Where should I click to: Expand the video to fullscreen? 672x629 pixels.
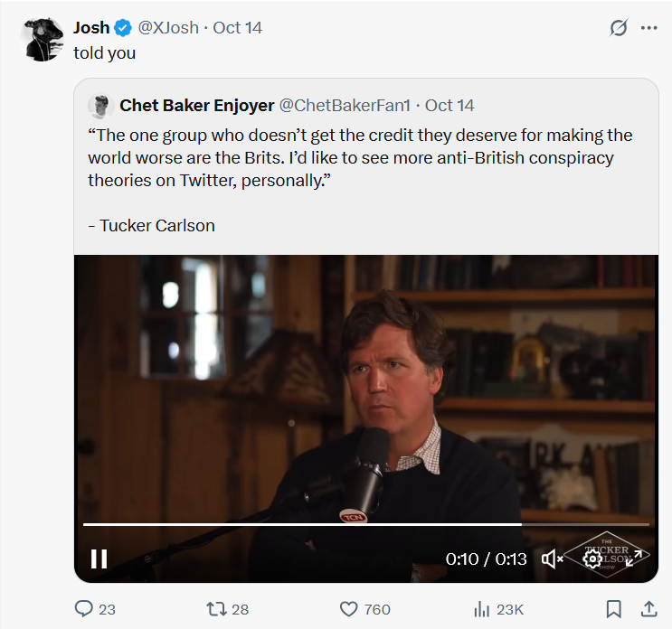(635, 559)
